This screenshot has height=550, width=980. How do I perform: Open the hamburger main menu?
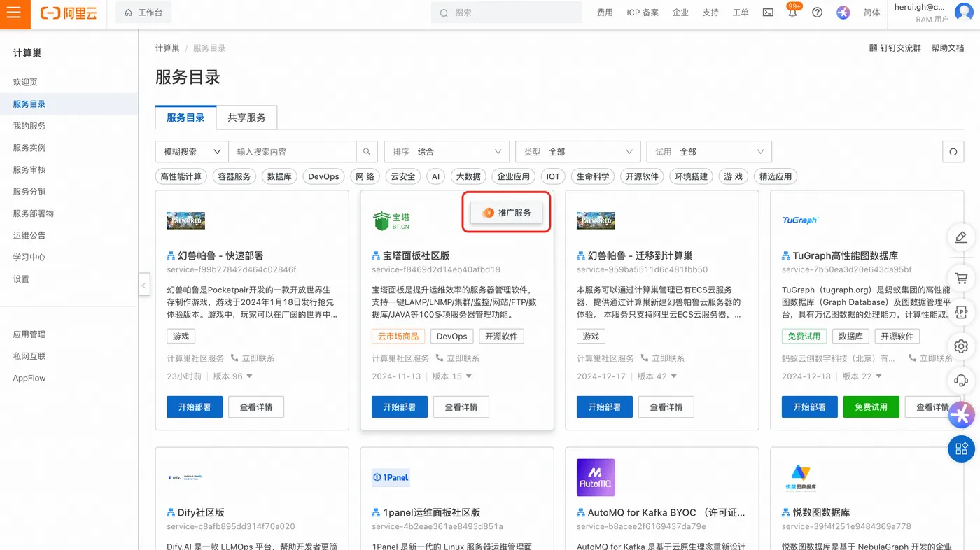(x=15, y=14)
